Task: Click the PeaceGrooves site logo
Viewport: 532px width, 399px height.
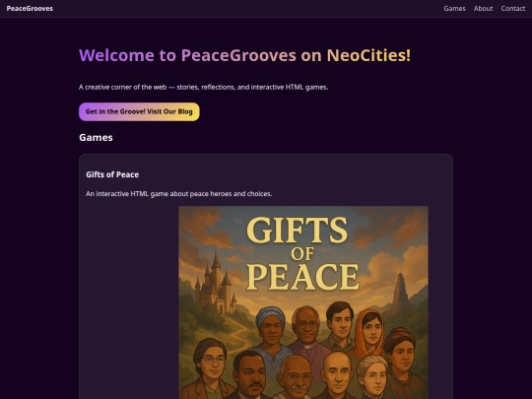Action: 30,9
